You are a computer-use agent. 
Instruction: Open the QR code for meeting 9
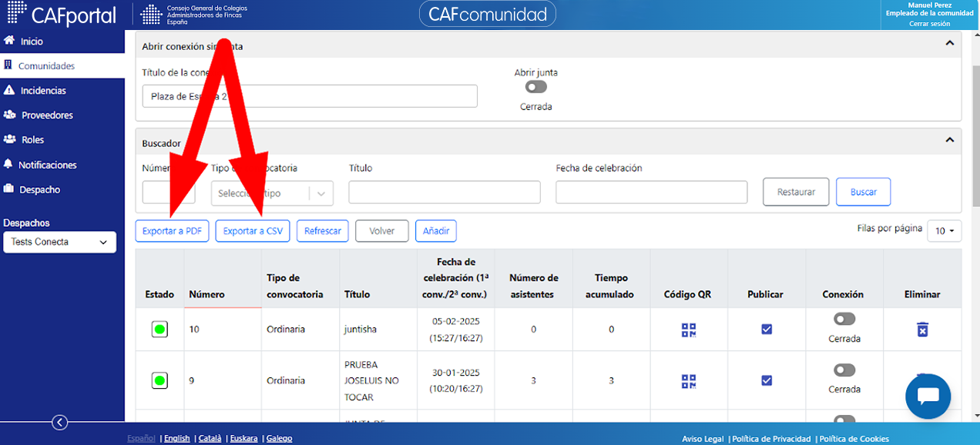688,381
